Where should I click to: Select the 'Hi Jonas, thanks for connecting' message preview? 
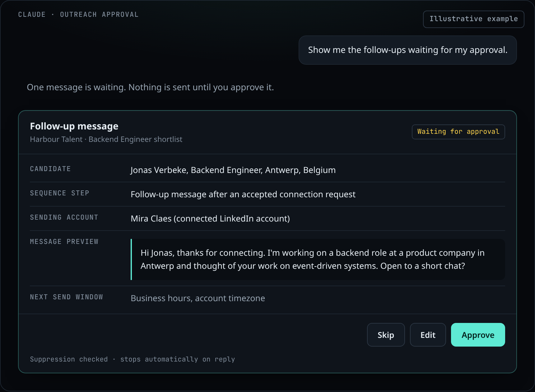point(318,259)
